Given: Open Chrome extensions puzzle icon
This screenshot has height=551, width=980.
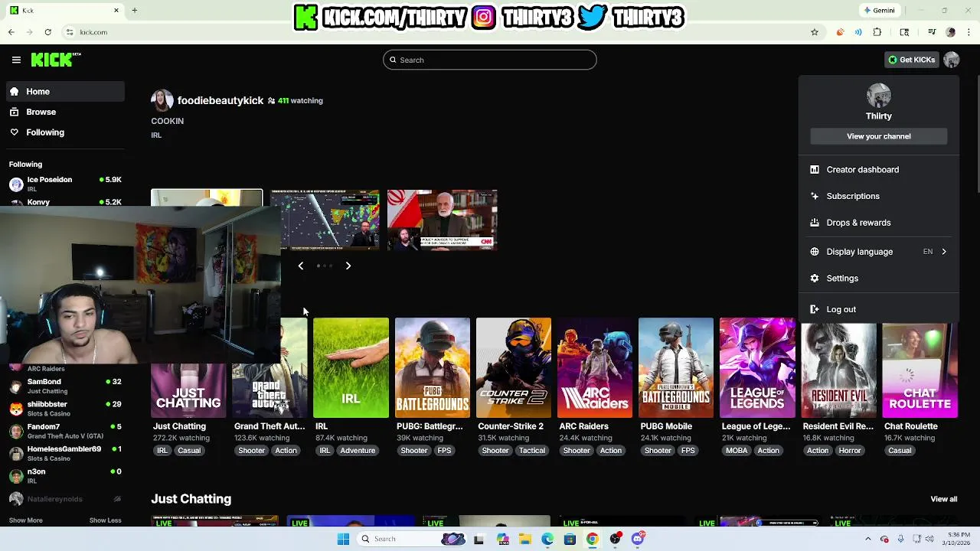Looking at the screenshot, I should 877,32.
